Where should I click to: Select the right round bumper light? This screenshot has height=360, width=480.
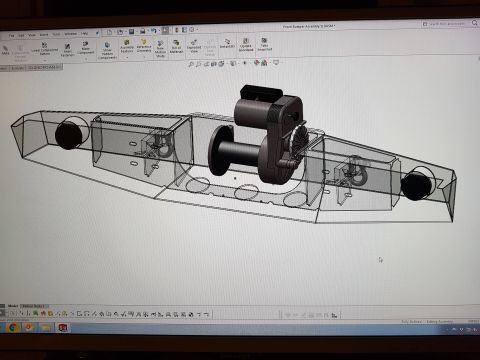(416, 186)
